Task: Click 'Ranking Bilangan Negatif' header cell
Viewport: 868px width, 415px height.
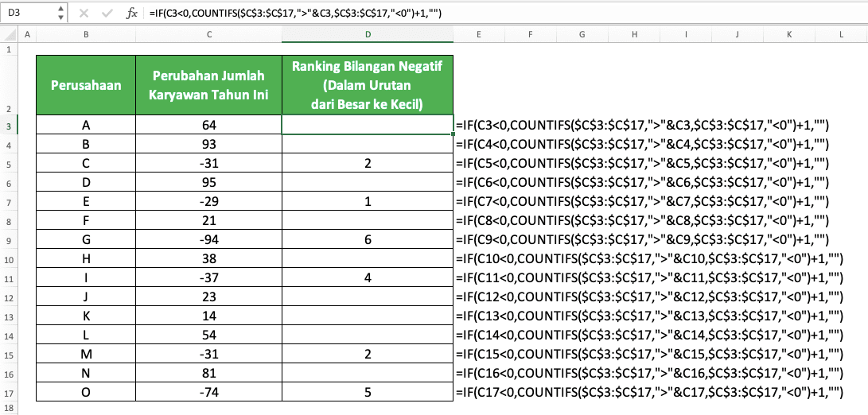Action: [368, 85]
